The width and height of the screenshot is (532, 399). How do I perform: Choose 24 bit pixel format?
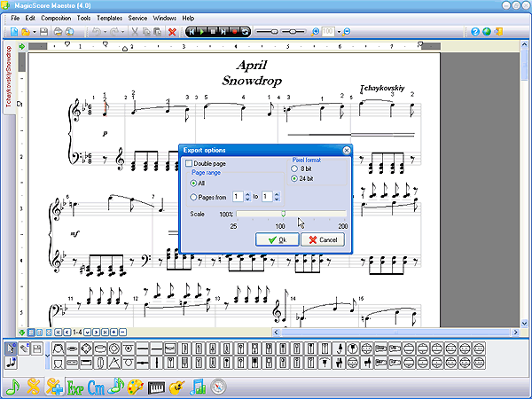(294, 178)
